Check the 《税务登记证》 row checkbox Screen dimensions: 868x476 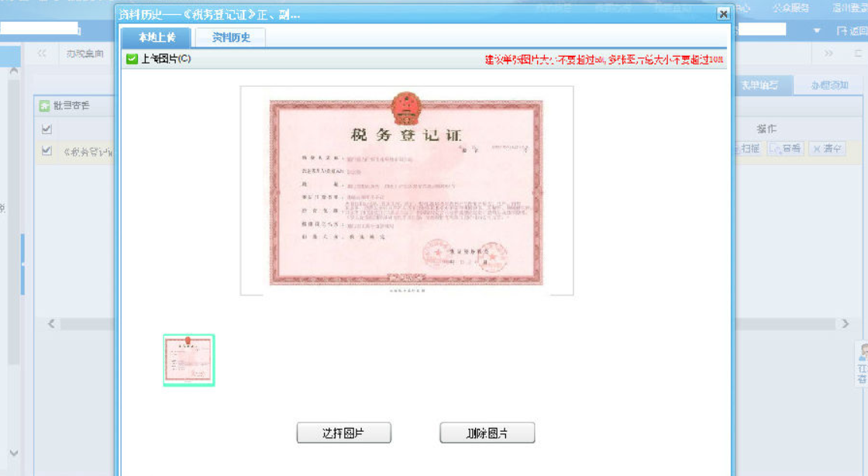point(47,152)
